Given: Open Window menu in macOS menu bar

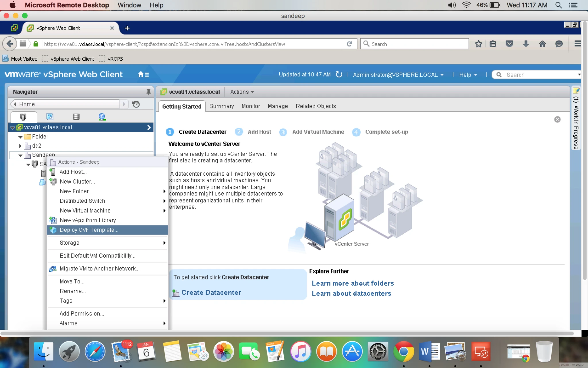Looking at the screenshot, I should coord(129,5).
